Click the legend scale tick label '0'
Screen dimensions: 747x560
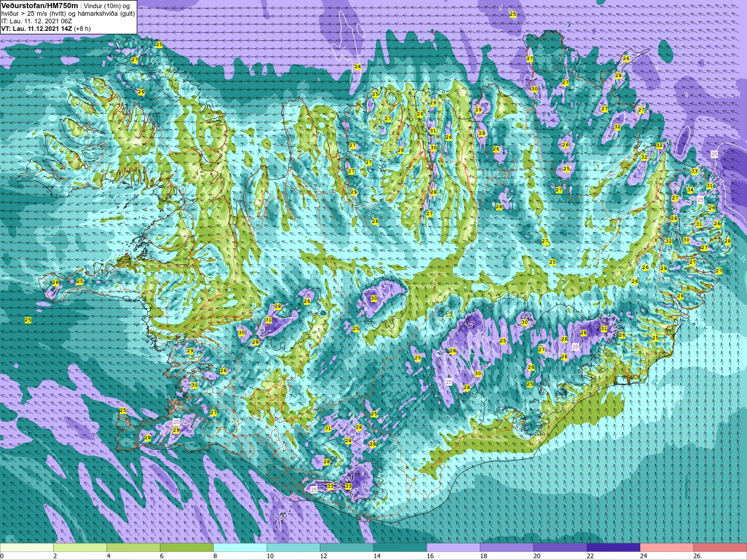click(2, 556)
